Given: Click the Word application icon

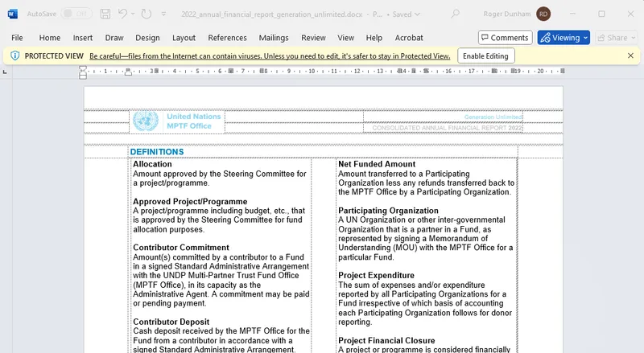Looking at the screenshot, I should coord(12,14).
